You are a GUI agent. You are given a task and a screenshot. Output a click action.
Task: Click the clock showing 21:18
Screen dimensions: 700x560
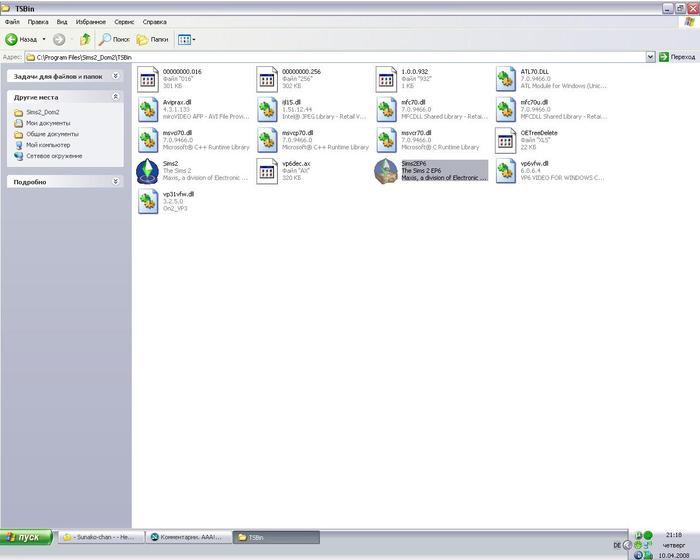tap(674, 535)
